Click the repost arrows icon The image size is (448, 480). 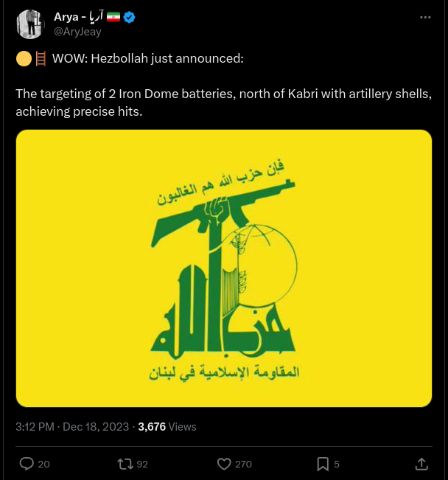coord(125,464)
